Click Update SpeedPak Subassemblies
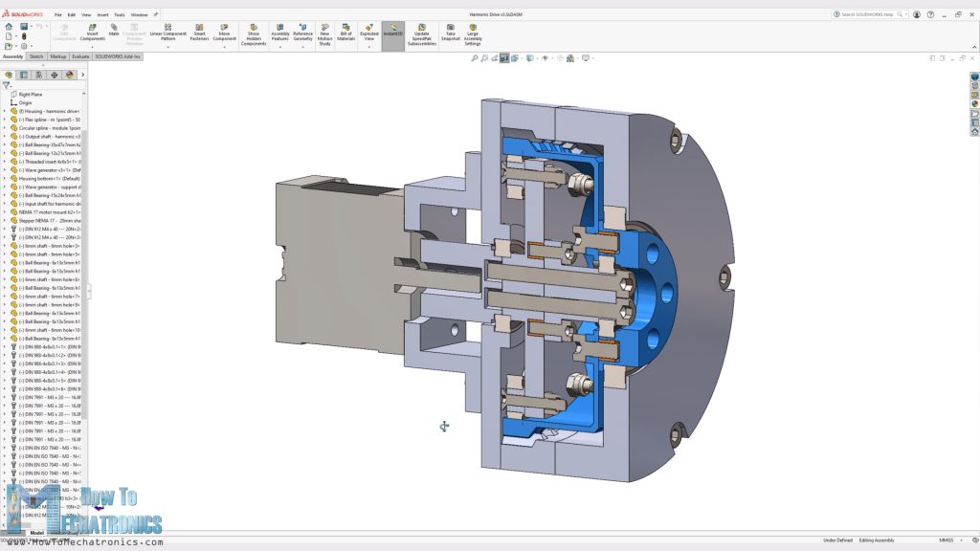Viewport: 980px width, 551px height. pyautogui.click(x=420, y=32)
